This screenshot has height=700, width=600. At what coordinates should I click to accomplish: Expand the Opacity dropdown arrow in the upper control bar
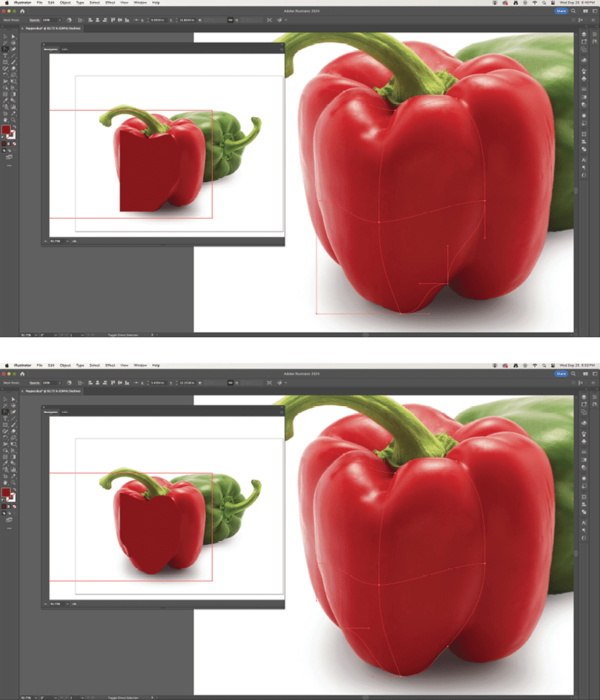(60, 20)
